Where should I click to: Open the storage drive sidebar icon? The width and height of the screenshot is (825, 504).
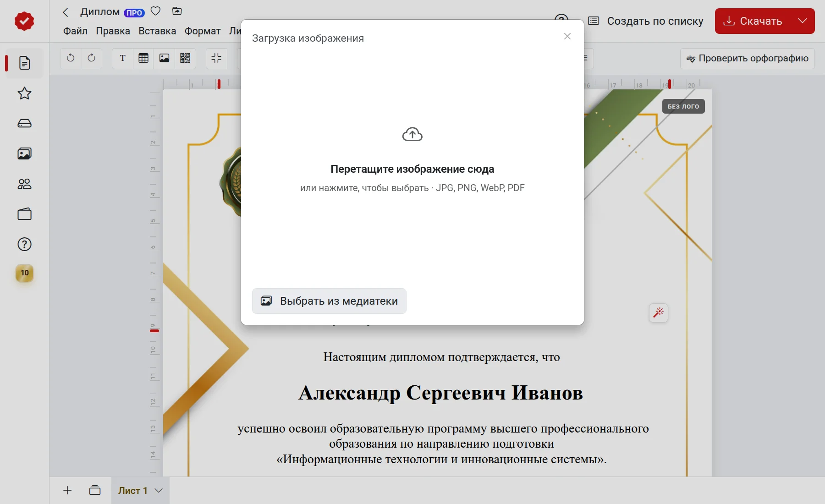tap(25, 124)
